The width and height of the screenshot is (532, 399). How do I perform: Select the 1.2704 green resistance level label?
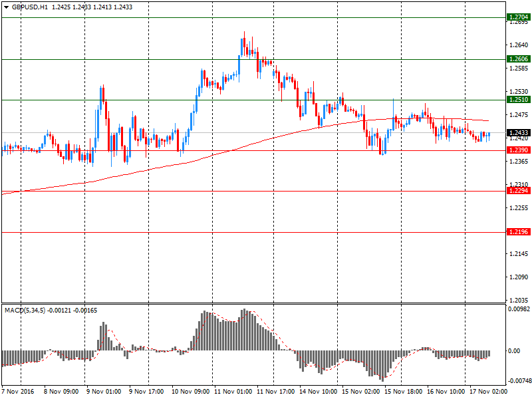point(519,17)
